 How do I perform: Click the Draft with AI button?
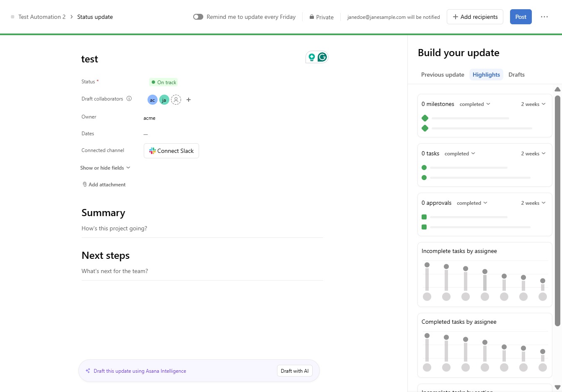point(295,371)
